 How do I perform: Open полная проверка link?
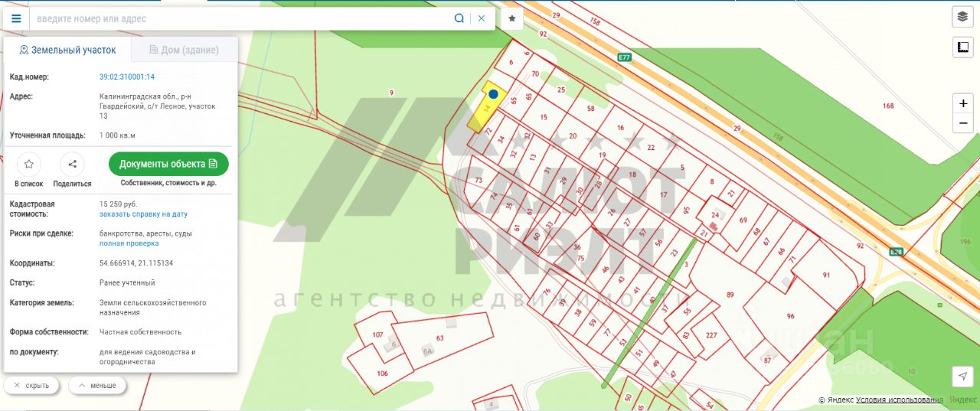coord(129,243)
